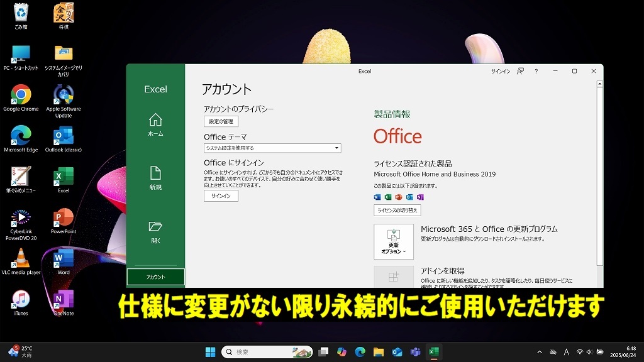This screenshot has width=644, height=362.
Task: Click the taskbar search box
Action: coord(267,352)
